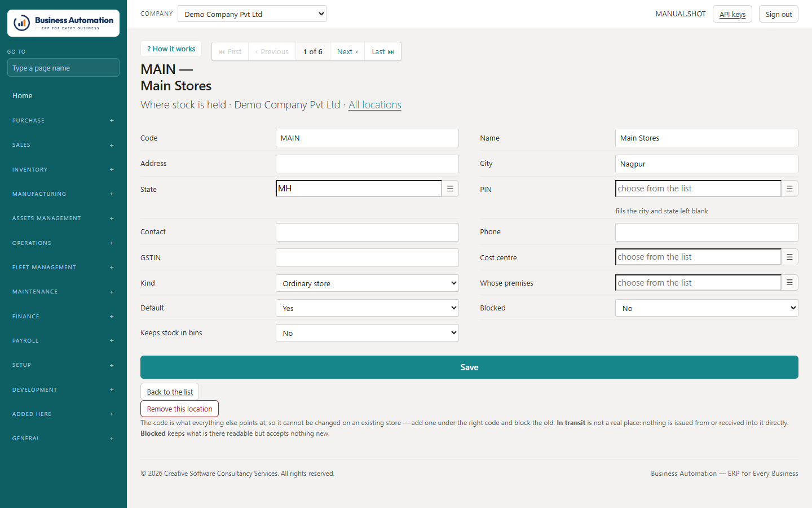Viewport: 812px width, 508px height.
Task: Expand the Assets Management section
Action: (63, 218)
